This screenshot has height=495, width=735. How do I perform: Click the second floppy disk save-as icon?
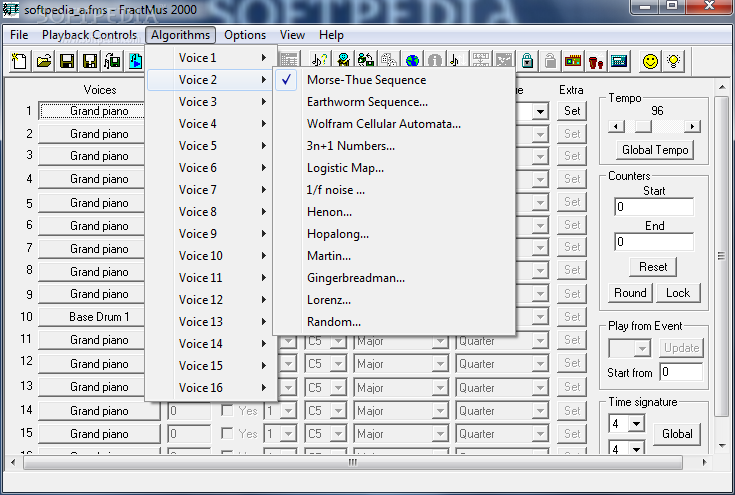[x=90, y=61]
